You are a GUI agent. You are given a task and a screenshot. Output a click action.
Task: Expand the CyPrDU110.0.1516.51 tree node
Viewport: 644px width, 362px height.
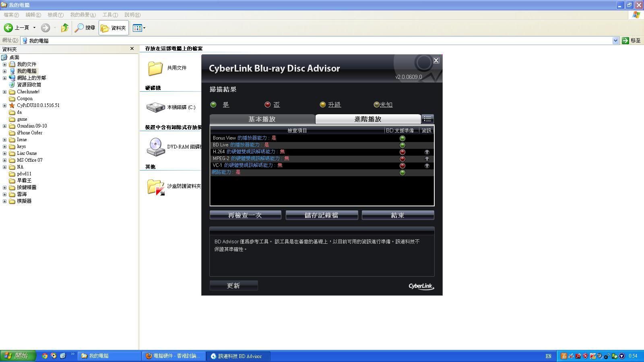click(x=4, y=105)
